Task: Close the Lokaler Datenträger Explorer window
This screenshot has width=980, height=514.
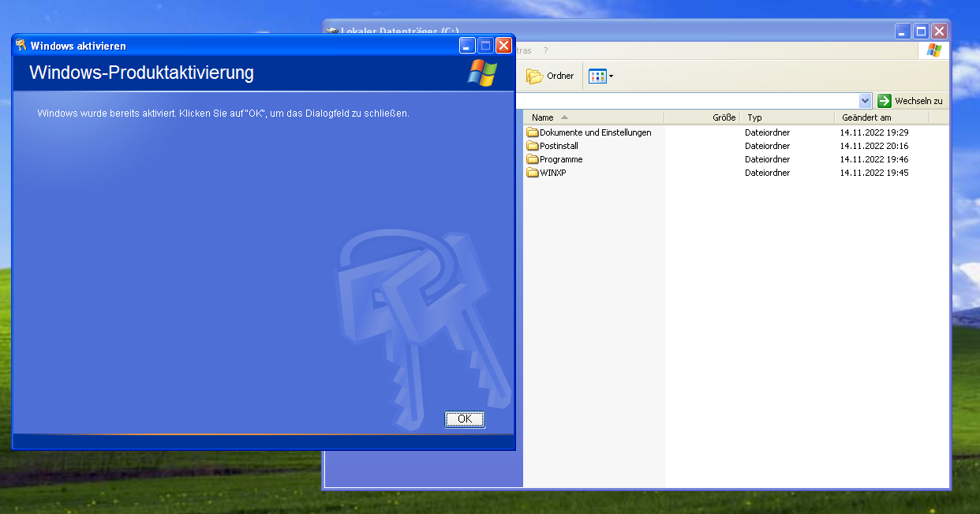Action: click(939, 32)
